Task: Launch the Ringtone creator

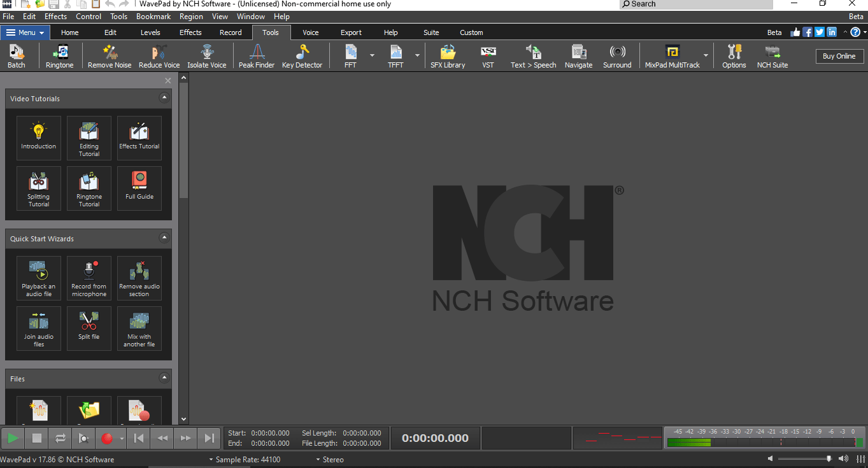Action: point(60,57)
